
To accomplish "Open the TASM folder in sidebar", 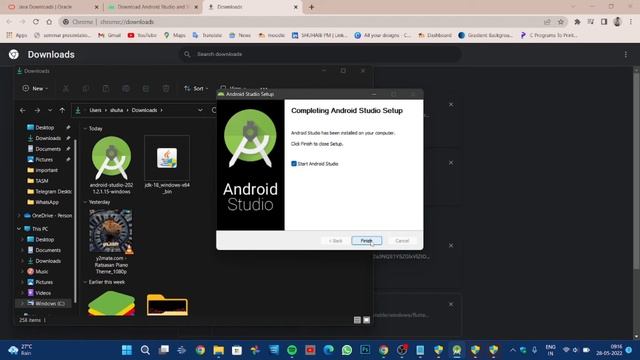I will pyautogui.click(x=42, y=181).
